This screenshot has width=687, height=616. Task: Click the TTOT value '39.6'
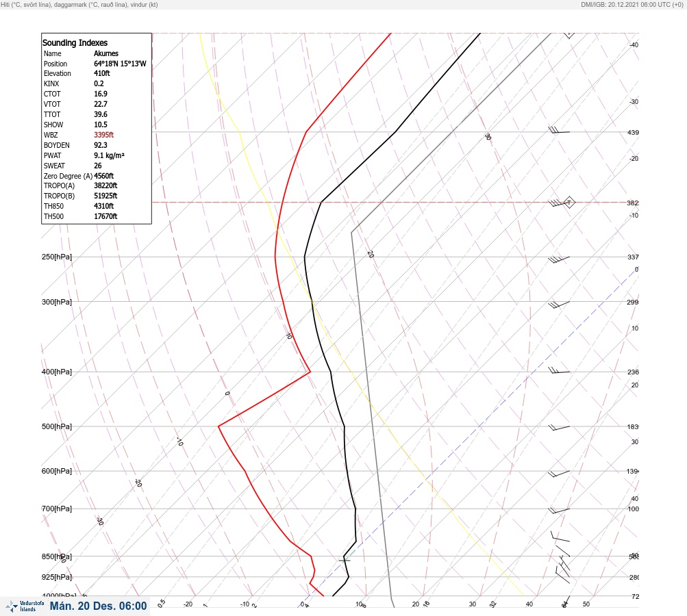[x=100, y=114]
